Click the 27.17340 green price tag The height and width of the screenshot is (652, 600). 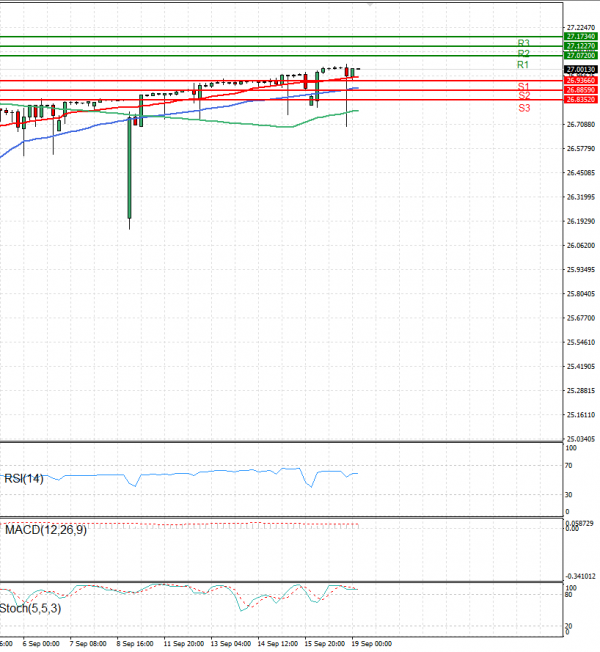click(x=580, y=36)
